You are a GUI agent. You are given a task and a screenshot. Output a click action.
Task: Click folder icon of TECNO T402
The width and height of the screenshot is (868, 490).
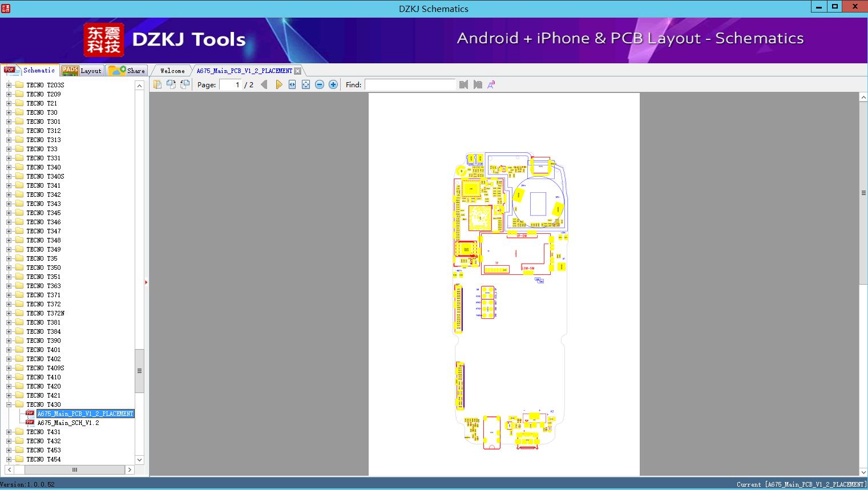point(19,359)
